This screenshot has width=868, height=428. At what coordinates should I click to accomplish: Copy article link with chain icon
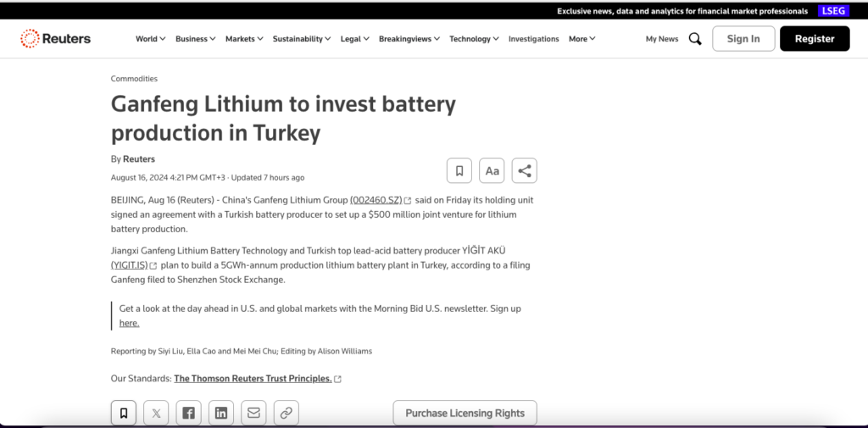point(287,413)
